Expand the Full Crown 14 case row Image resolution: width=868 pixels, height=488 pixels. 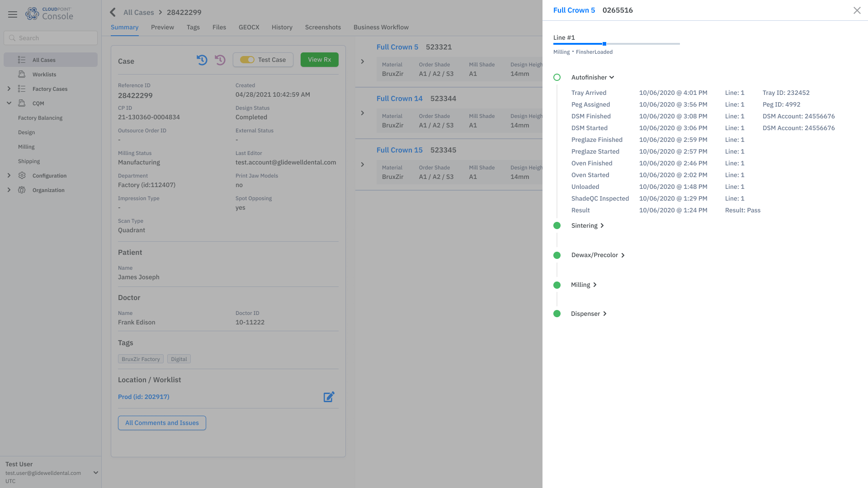point(362,113)
